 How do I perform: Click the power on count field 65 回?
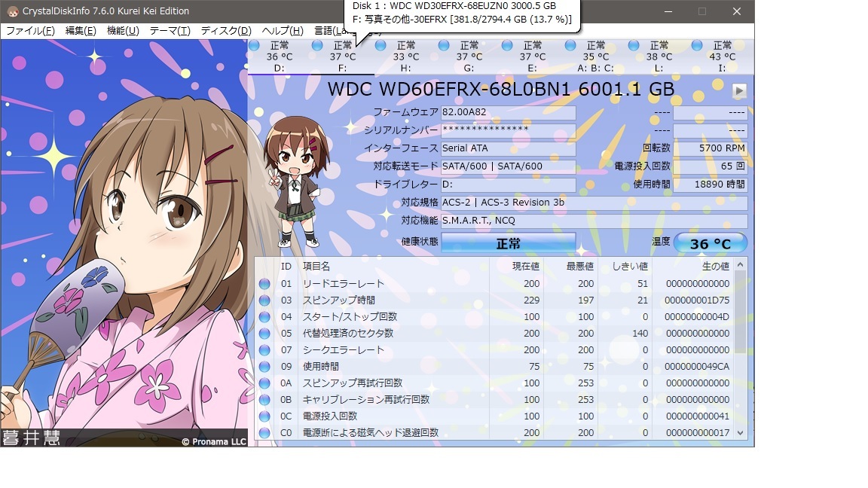click(x=711, y=166)
